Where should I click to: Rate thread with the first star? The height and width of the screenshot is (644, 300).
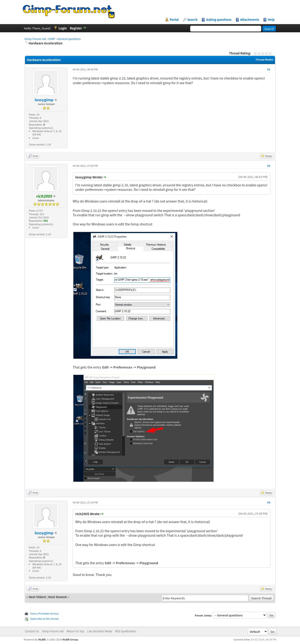(x=255, y=53)
